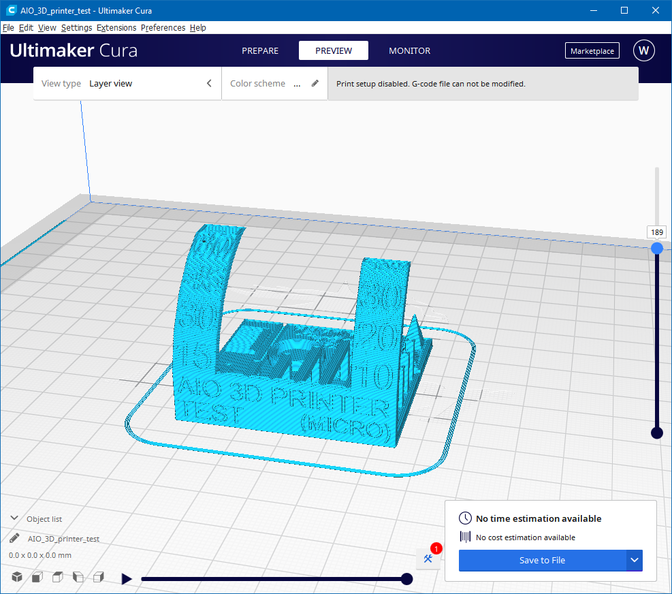Switch to right side camera view icon

[99, 577]
